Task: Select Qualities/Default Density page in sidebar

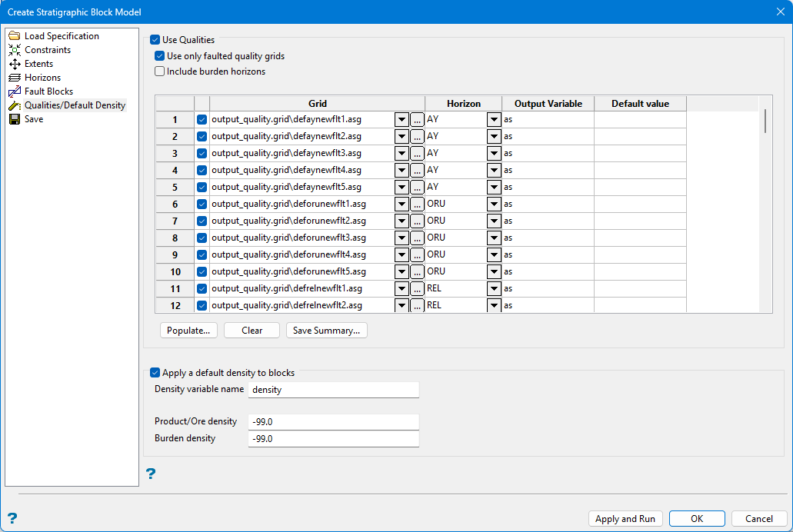Action: (74, 105)
